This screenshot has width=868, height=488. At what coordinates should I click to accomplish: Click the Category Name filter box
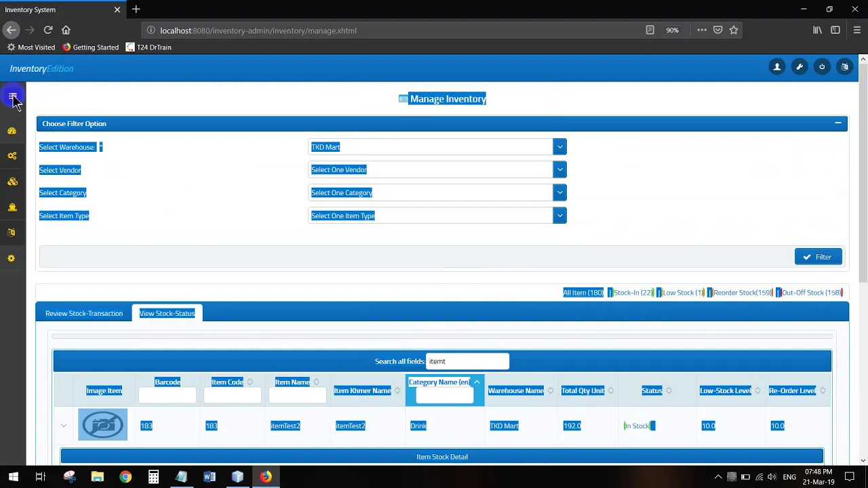[x=444, y=396]
